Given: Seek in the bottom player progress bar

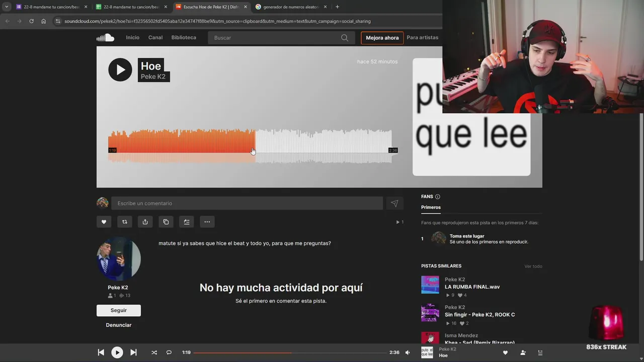Looking at the screenshot, I should click(x=290, y=352).
